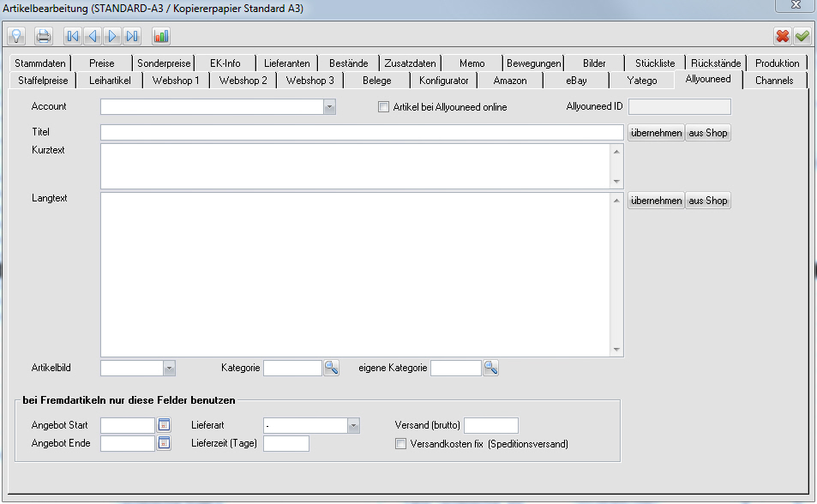Click the green checkmark save icon

802,36
